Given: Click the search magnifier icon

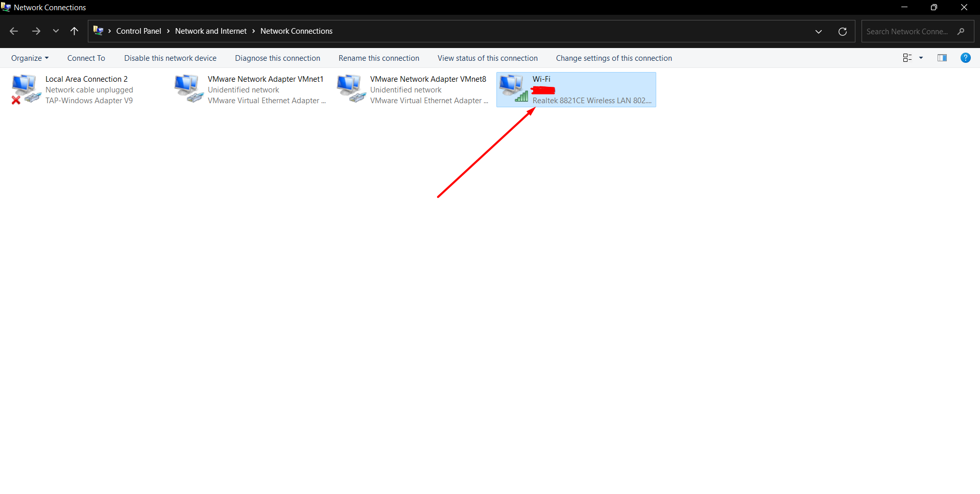Looking at the screenshot, I should [961, 32].
